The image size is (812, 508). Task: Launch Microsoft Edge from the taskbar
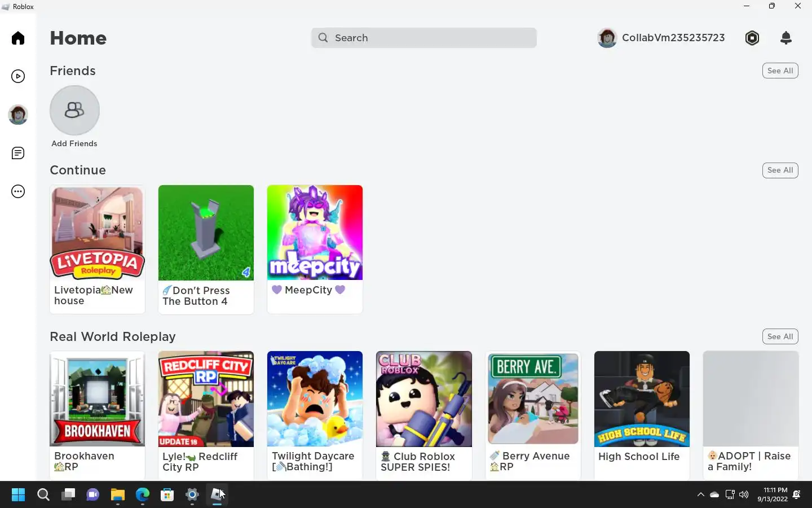point(143,495)
